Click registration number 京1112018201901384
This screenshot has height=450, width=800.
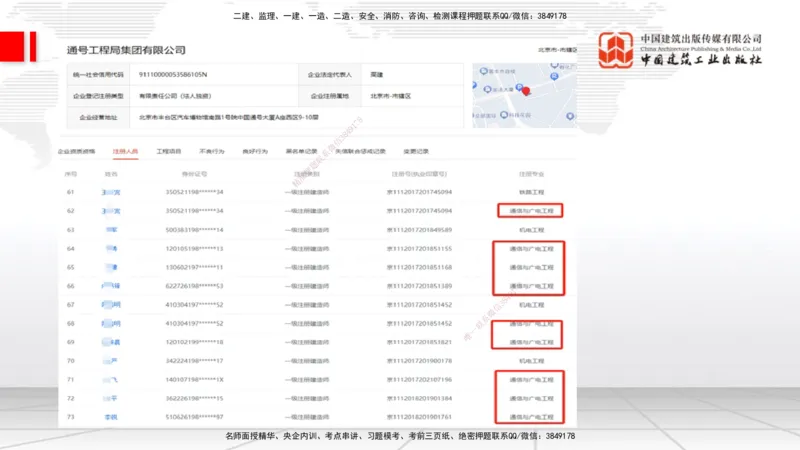[x=419, y=398]
